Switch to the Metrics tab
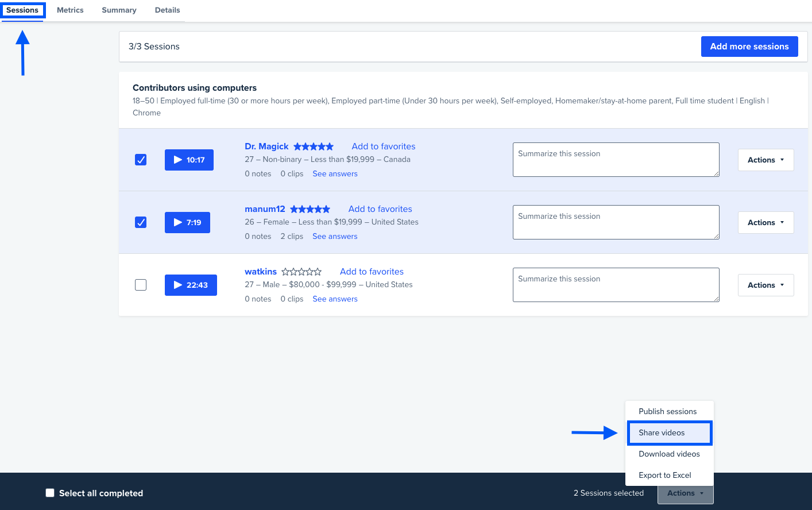The image size is (812, 510). pos(70,10)
